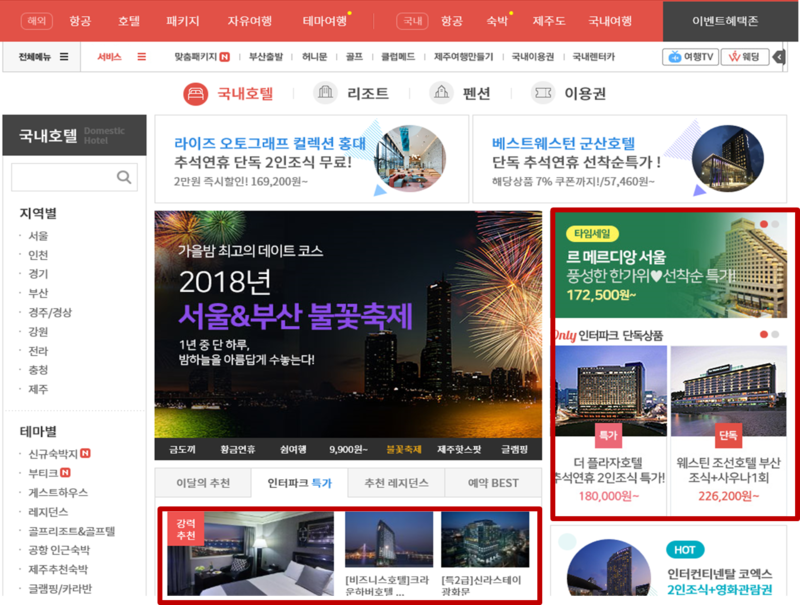
Task: Collapse the side arrow next to 웨딩
Action: point(779,57)
